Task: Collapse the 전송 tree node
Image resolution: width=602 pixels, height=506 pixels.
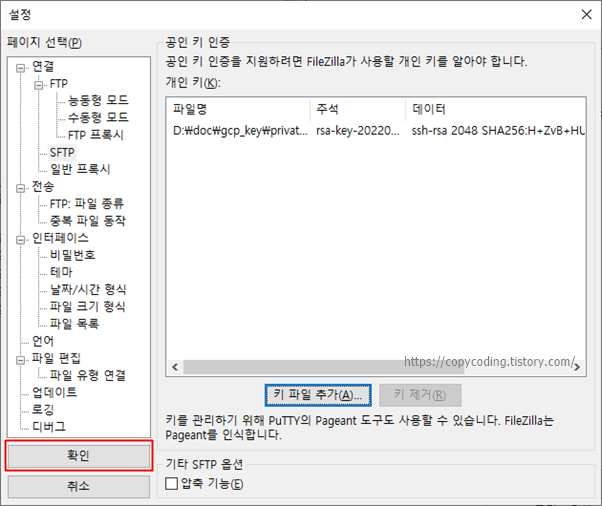Action: pyautogui.click(x=20, y=188)
